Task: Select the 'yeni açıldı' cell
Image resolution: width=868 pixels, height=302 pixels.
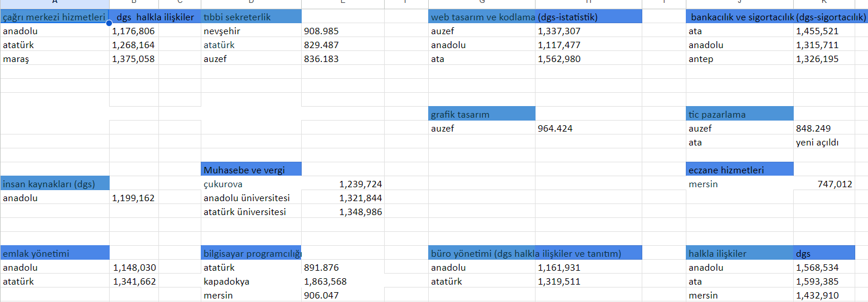Action: [x=824, y=142]
